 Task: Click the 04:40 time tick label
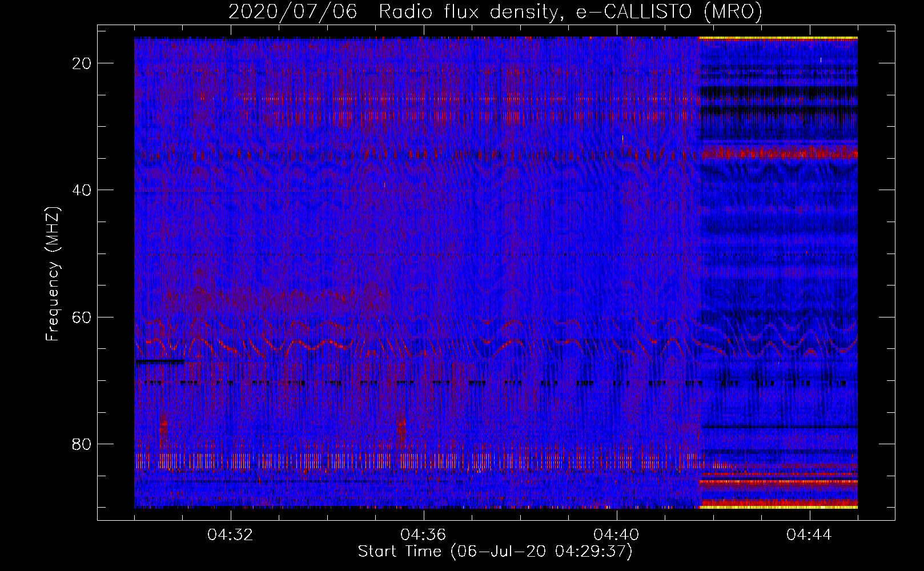[x=616, y=535]
